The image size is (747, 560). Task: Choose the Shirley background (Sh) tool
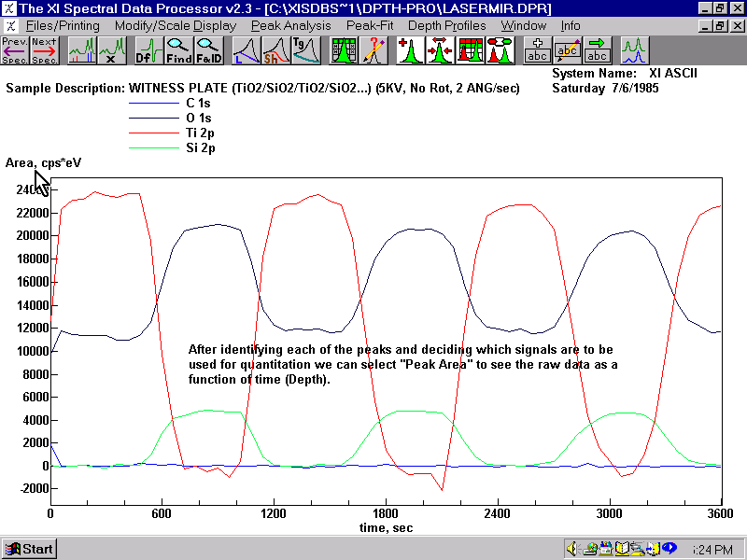click(x=275, y=50)
